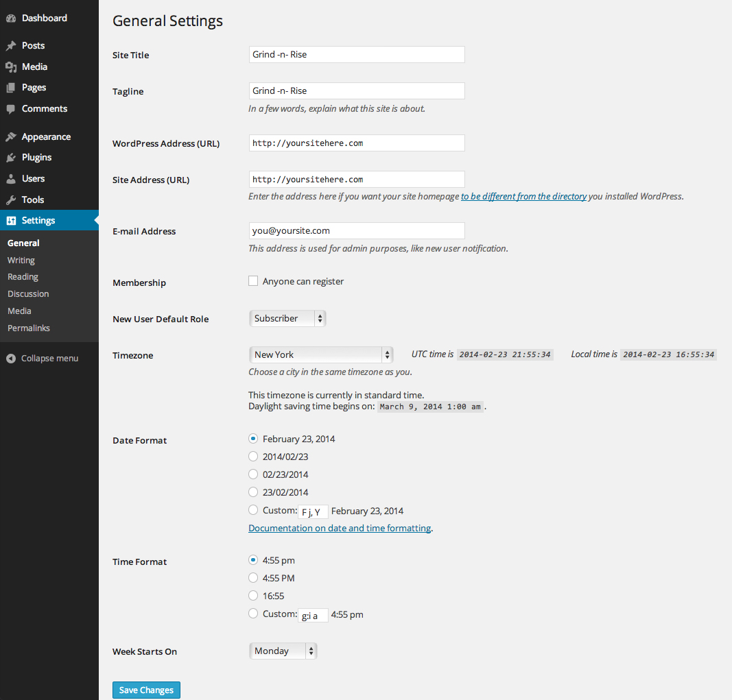
Task: Enable the Anyone can register checkbox
Action: coord(253,281)
